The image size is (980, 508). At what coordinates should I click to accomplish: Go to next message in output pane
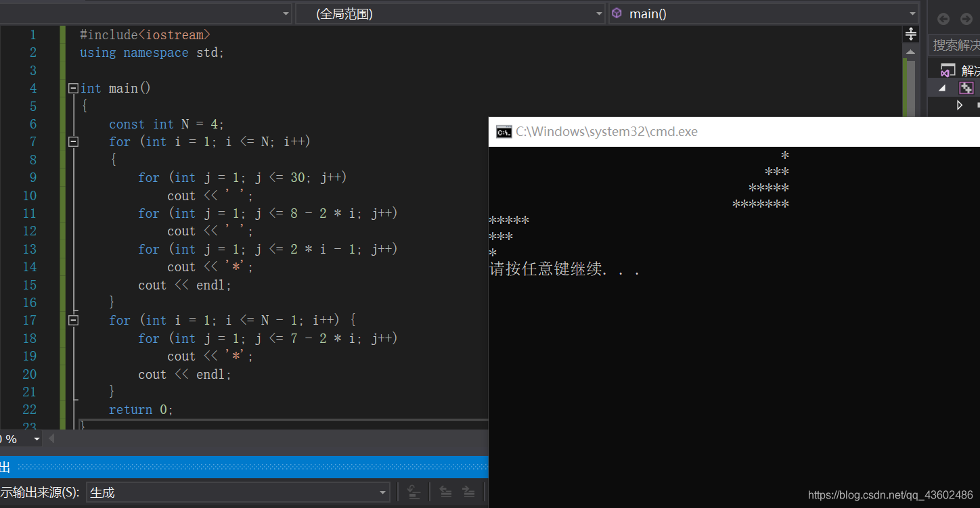[x=468, y=492]
